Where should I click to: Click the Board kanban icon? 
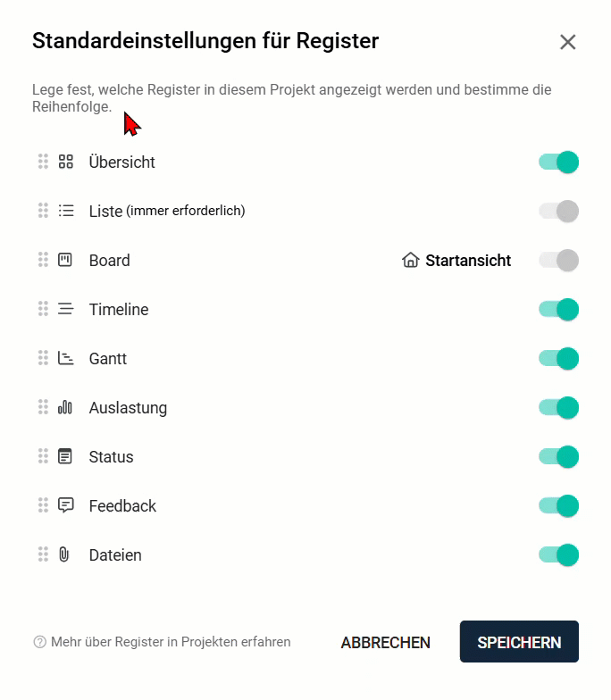pos(65,260)
